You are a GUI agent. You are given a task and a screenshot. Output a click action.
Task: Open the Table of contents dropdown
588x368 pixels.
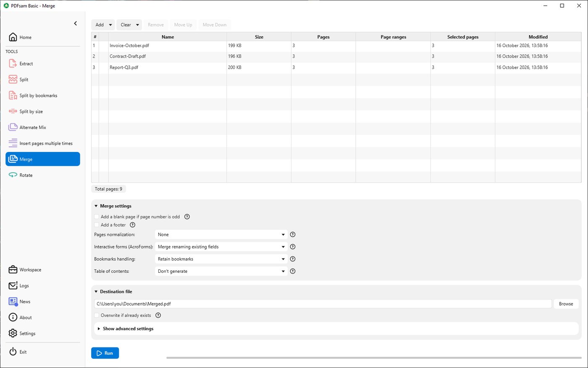221,271
